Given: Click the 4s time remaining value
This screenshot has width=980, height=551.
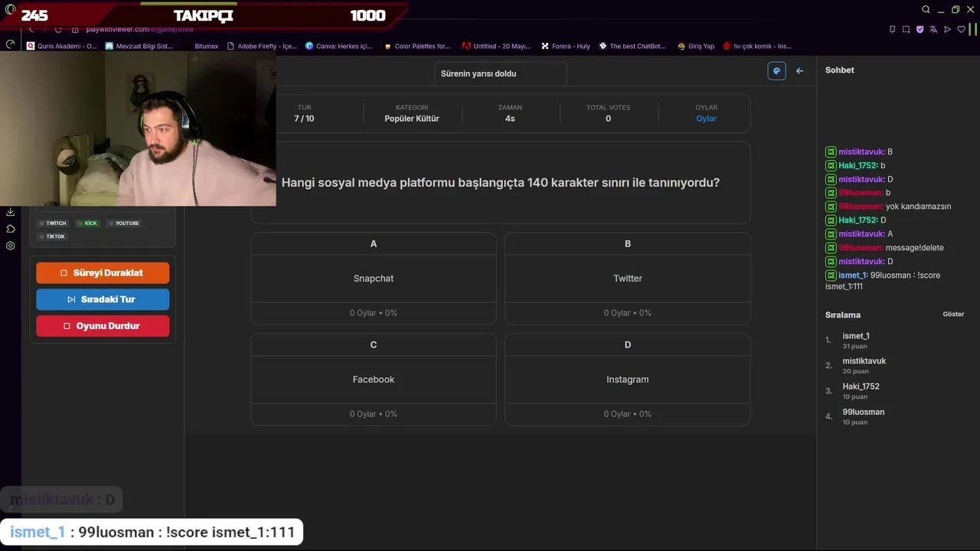Looking at the screenshot, I should (510, 119).
